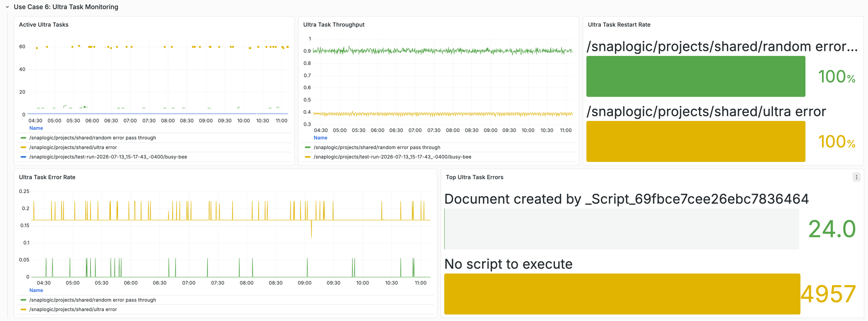Toggle busy-bee series in Active Ultra Tasks legend
This screenshot has width=868, height=321.
(x=108, y=157)
